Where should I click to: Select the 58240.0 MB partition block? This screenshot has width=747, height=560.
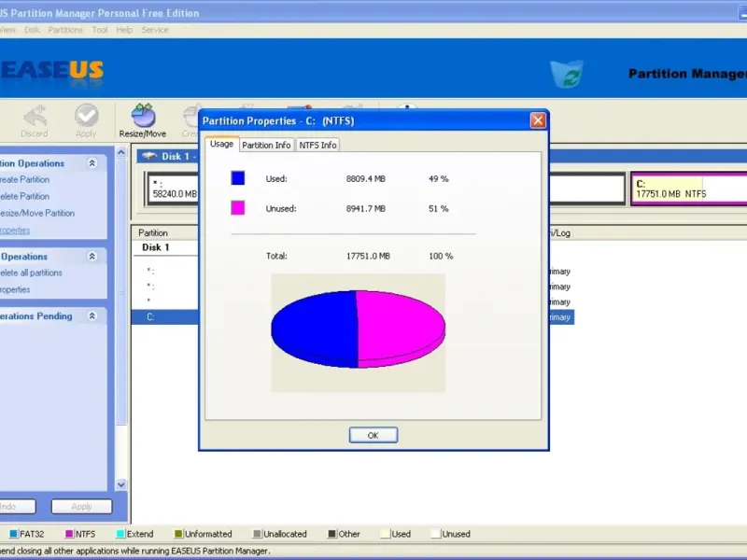tap(174, 189)
